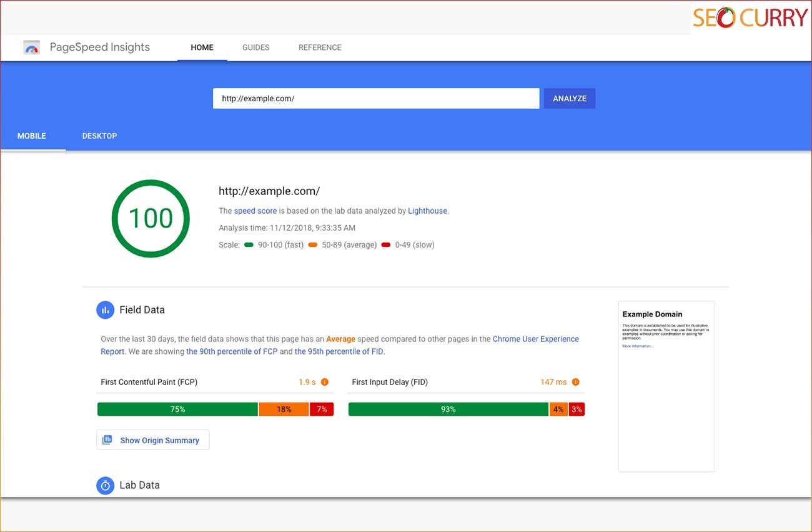Open the HOME tab
812x532 pixels.
click(x=202, y=48)
